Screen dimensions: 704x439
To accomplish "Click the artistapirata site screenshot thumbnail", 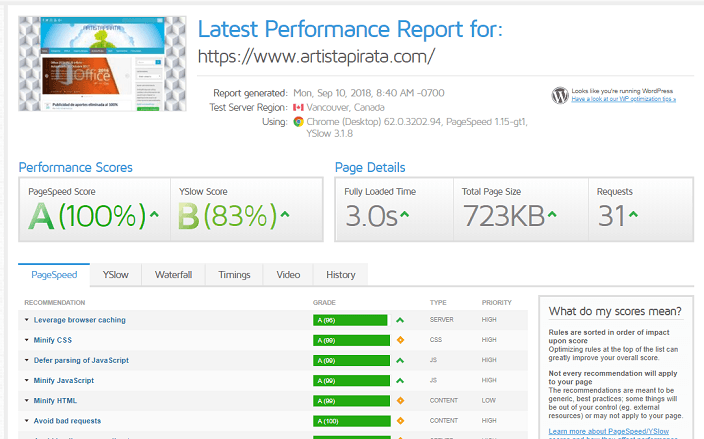I will pos(102,64).
